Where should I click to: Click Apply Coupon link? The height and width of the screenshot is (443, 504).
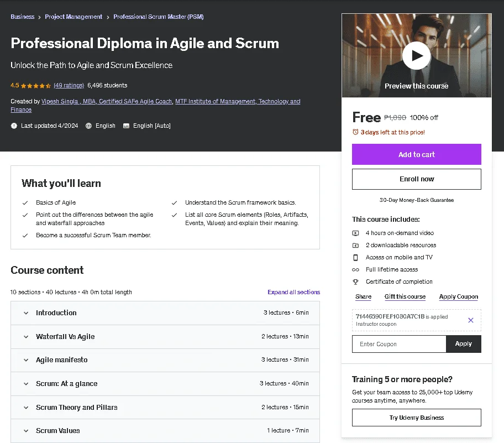coord(459,296)
